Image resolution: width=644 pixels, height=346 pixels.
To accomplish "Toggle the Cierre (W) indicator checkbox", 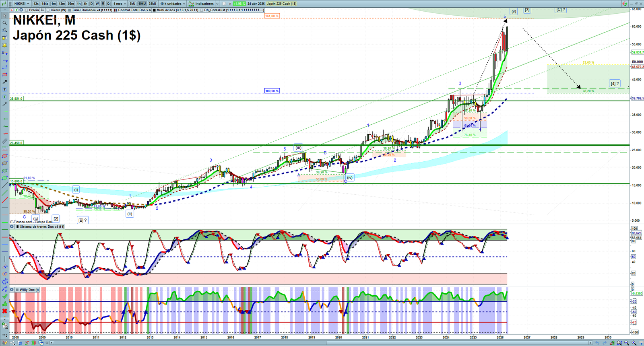I will [48, 10].
